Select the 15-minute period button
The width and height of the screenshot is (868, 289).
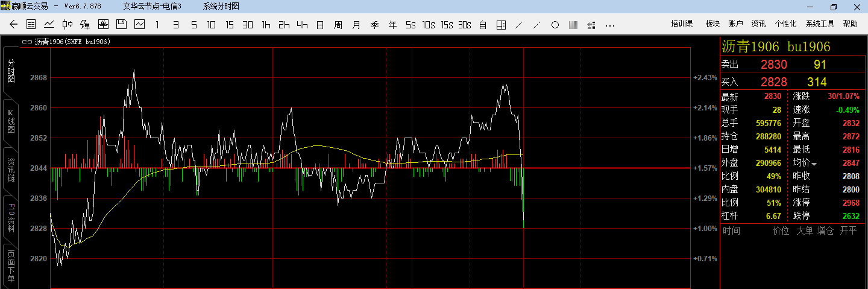point(230,25)
